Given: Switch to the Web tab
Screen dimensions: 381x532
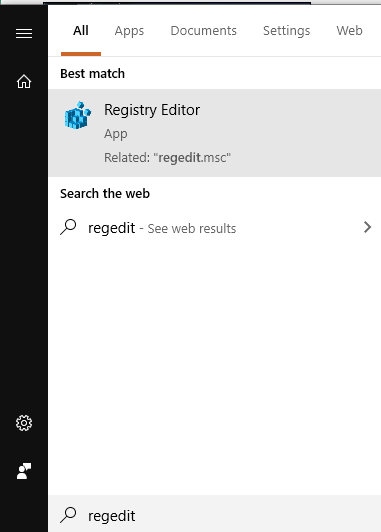Looking at the screenshot, I should 349,31.
